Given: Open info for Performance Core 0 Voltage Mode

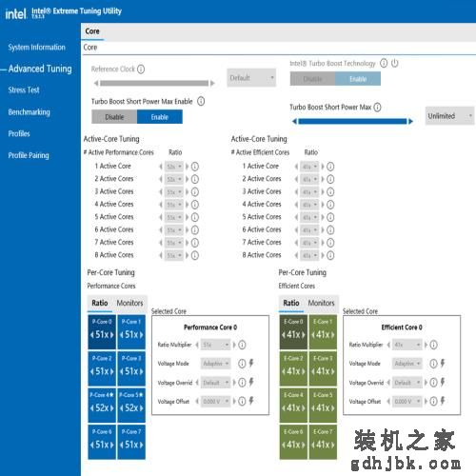Looking at the screenshot, I should (242, 364).
